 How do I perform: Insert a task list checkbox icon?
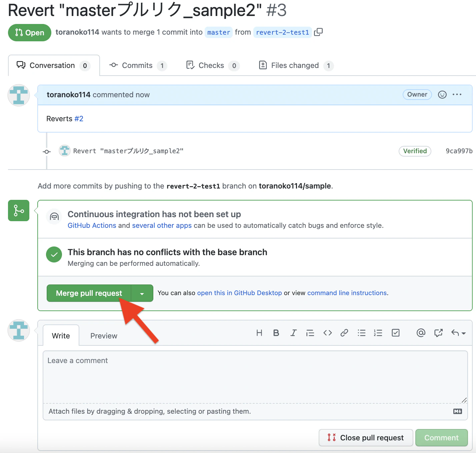pyautogui.click(x=396, y=333)
